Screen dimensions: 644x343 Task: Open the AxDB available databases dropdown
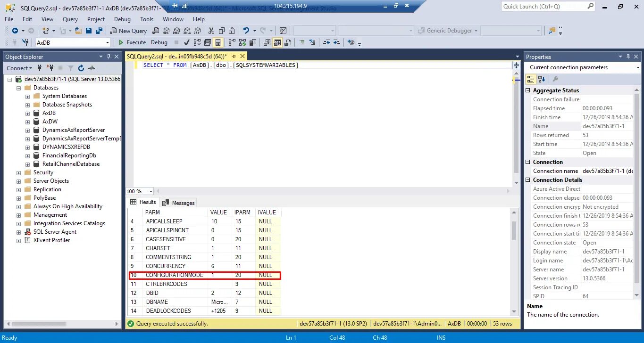pyautogui.click(x=108, y=42)
